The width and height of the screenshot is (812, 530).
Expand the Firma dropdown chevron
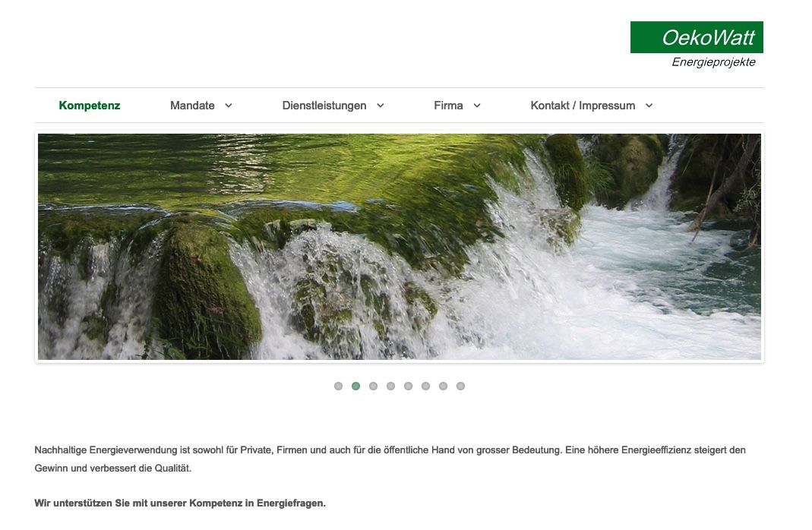pyautogui.click(x=477, y=106)
